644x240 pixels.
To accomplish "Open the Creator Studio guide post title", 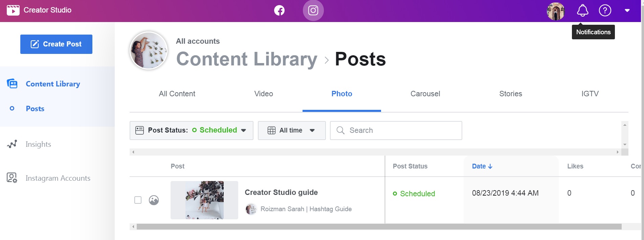I will tap(281, 193).
